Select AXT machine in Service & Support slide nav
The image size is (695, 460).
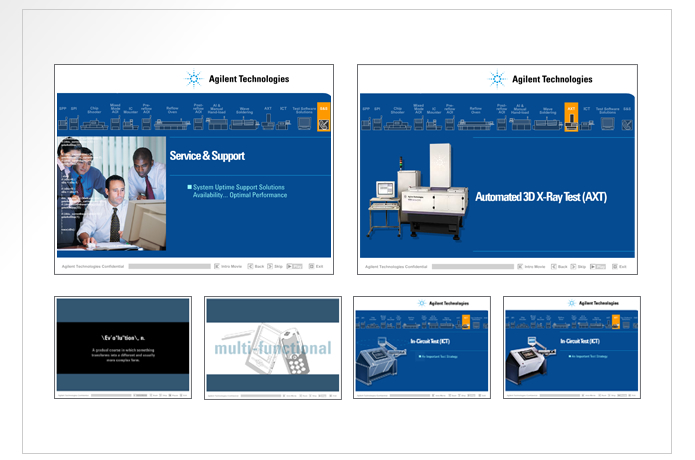pyautogui.click(x=268, y=119)
